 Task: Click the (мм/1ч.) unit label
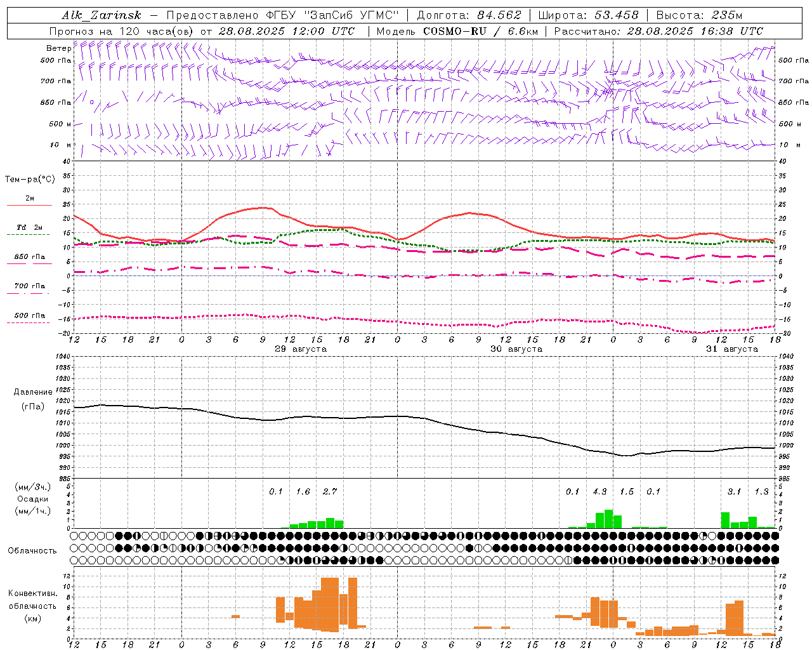33,511
